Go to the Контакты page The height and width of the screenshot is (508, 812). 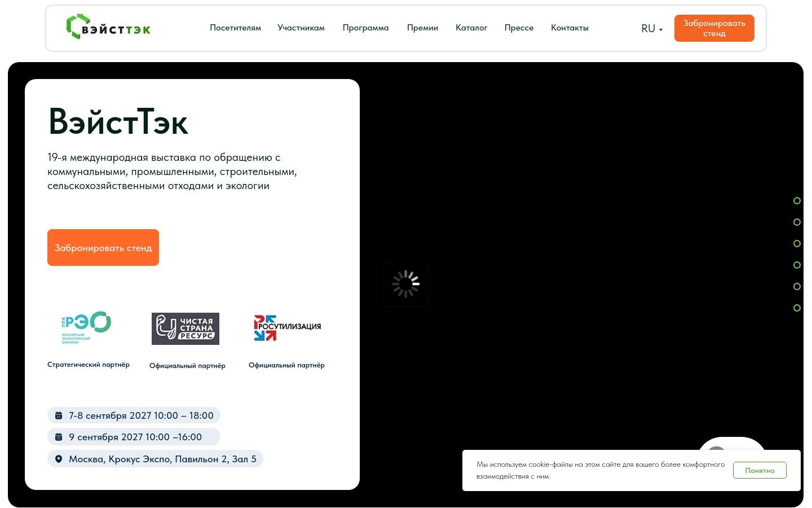[570, 28]
